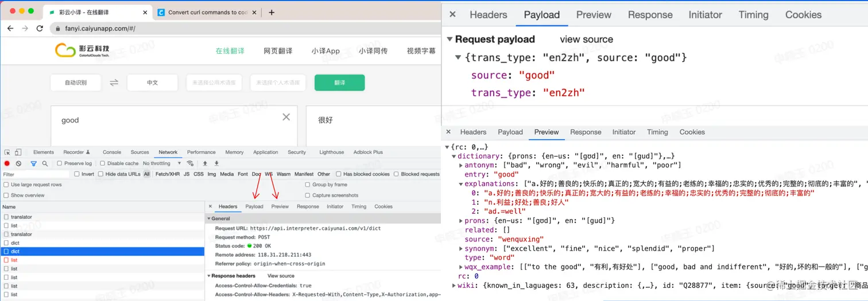Check the Invert filter checkbox
The image size is (868, 301).
point(77,174)
